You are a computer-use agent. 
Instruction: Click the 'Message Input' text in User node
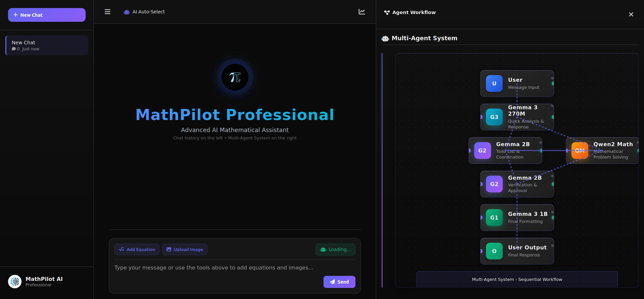[524, 87]
